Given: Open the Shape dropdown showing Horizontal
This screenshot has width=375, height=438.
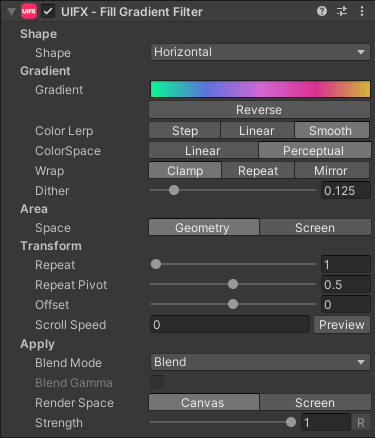Looking at the screenshot, I should (x=260, y=52).
